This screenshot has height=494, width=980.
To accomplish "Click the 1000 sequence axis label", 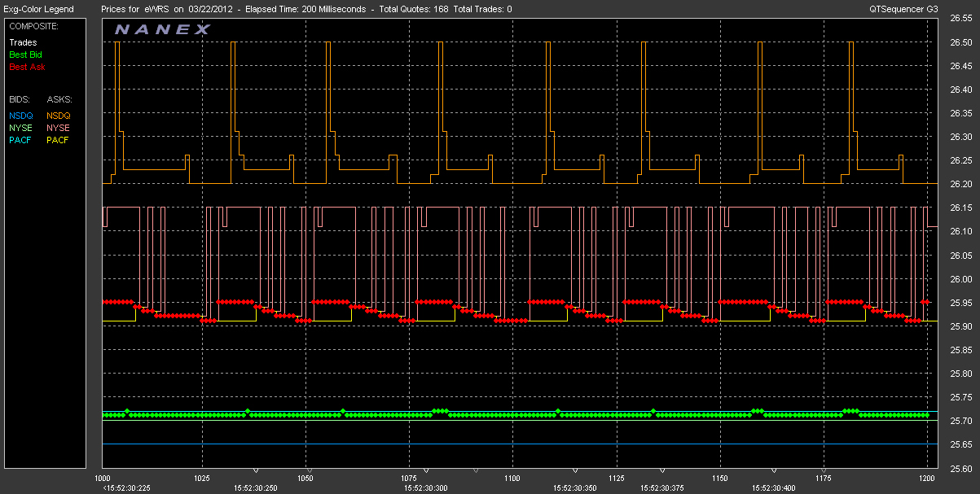I will pyautogui.click(x=103, y=478).
